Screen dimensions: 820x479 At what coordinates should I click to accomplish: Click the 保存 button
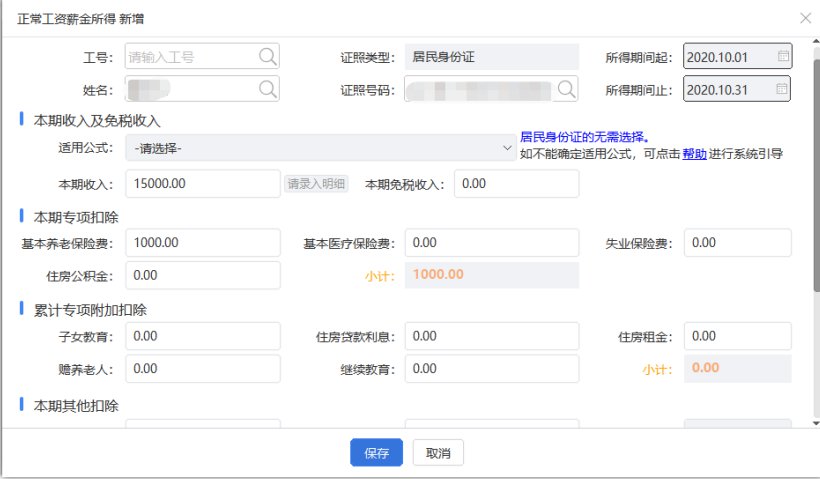(376, 453)
